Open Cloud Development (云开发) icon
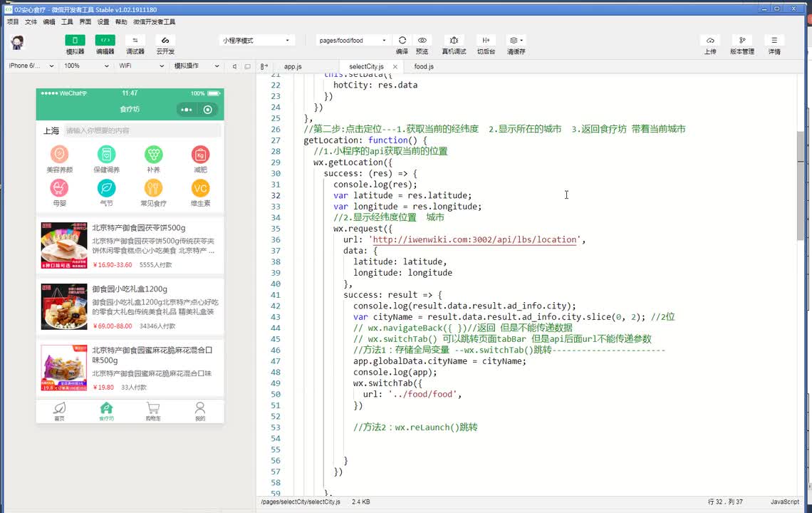The image size is (812, 513). point(165,41)
